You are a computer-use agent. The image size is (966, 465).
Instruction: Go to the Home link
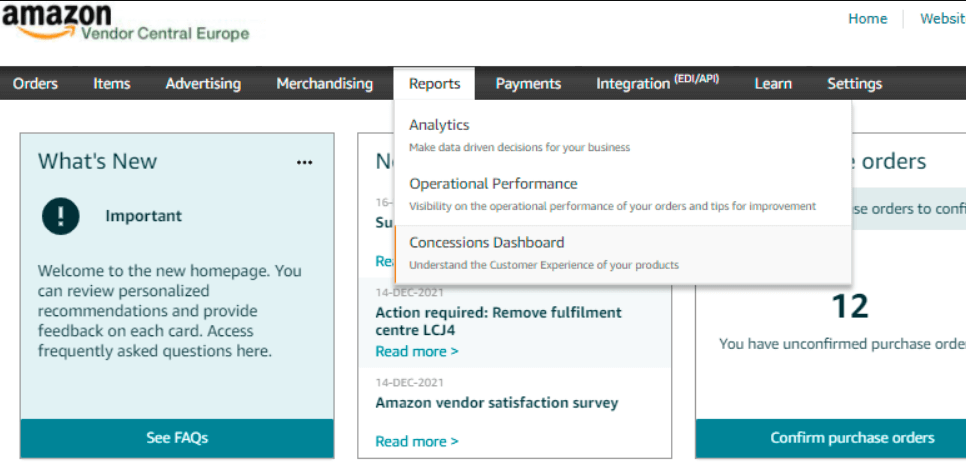click(x=867, y=18)
